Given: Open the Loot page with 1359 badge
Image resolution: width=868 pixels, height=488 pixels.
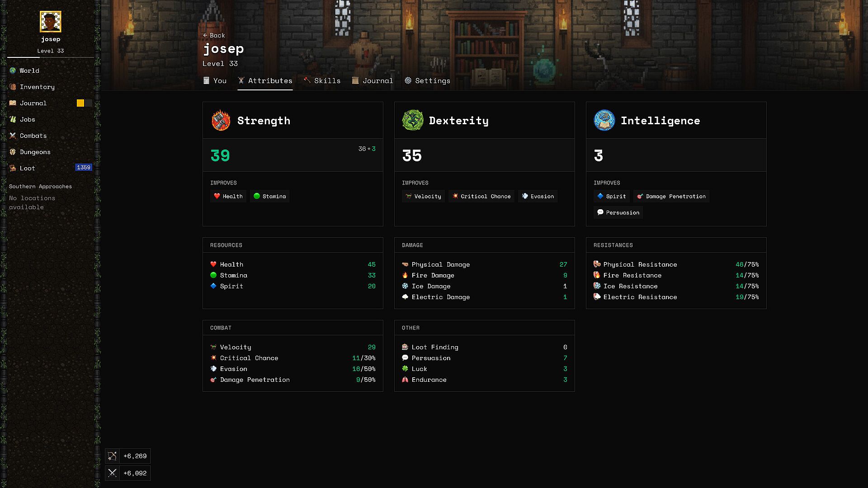Looking at the screenshot, I should click(x=27, y=168).
